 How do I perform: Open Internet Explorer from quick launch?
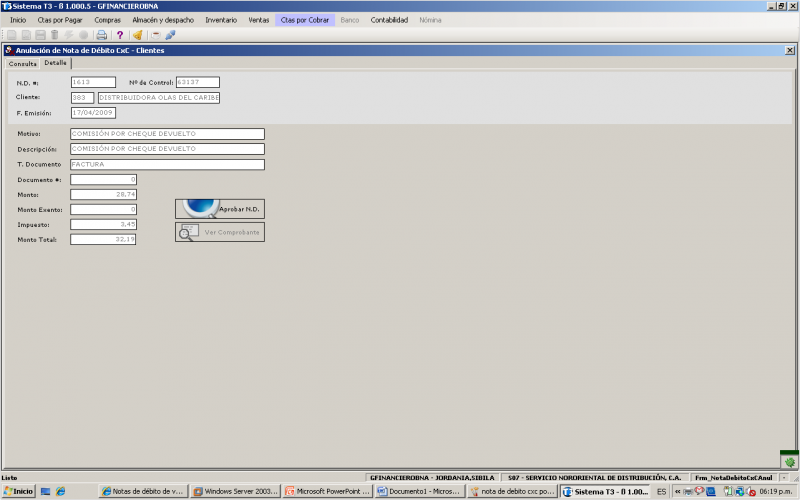pyautogui.click(x=60, y=491)
